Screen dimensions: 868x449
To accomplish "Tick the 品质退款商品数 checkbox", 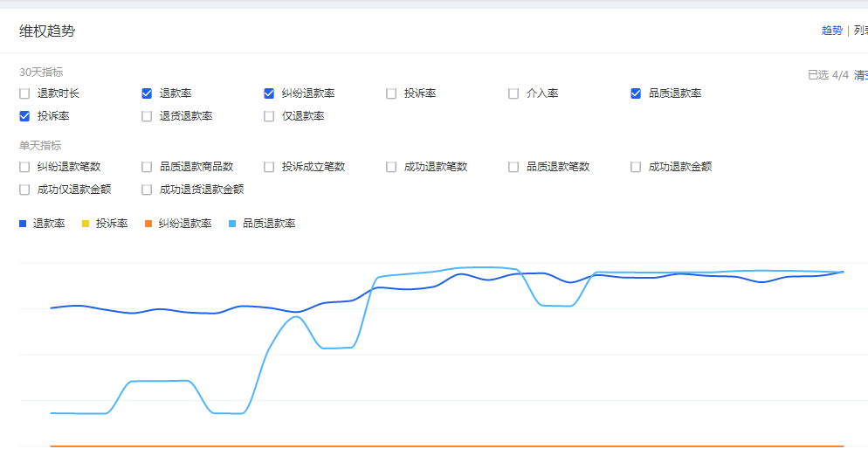I will 147,167.
